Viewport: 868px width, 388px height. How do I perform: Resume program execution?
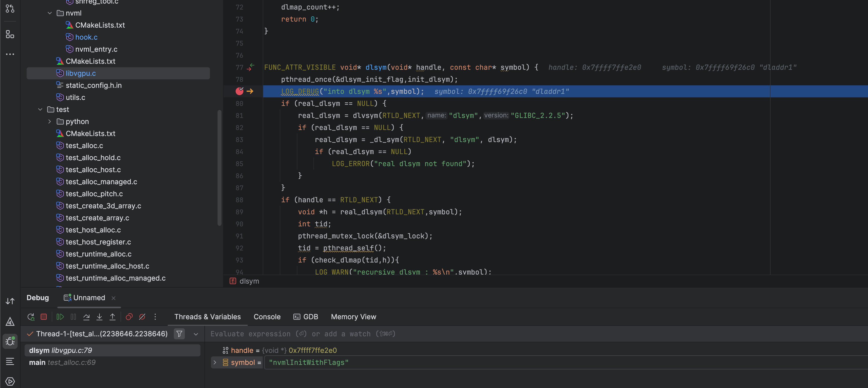click(x=60, y=316)
